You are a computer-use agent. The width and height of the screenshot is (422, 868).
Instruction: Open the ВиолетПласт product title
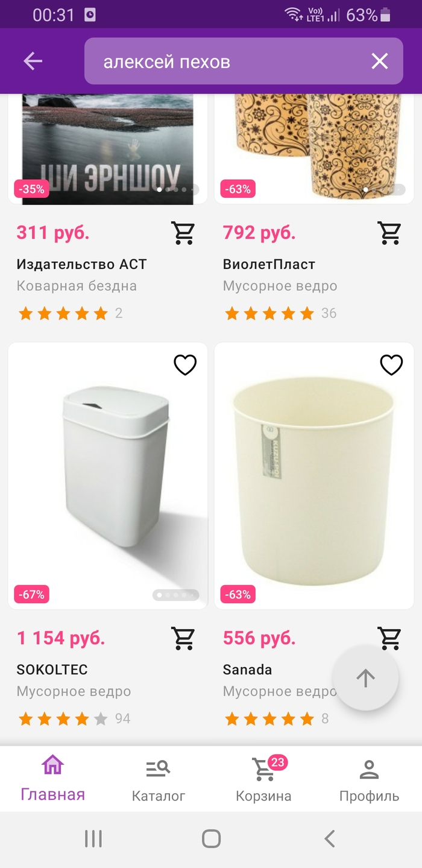click(269, 264)
